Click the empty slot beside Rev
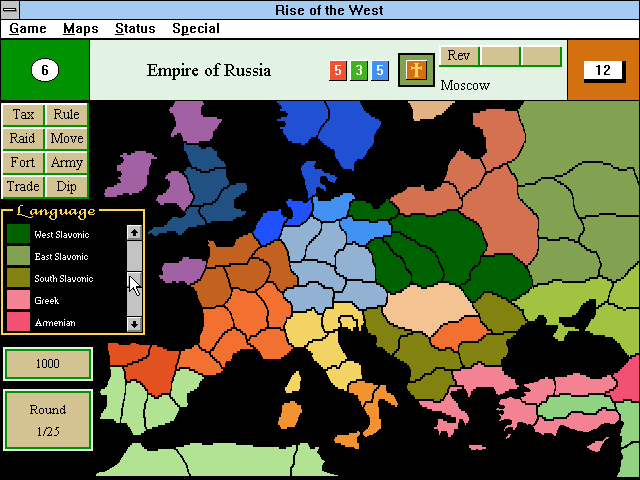640x480 pixels. (500, 56)
